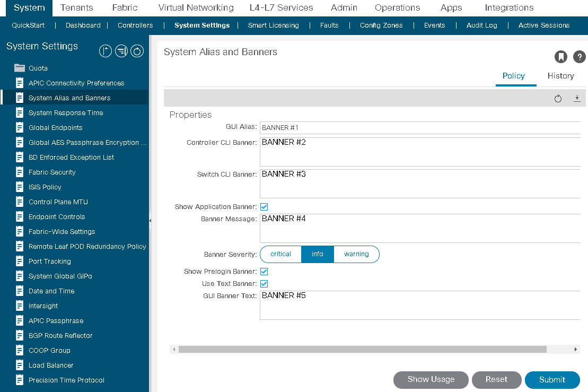The height and width of the screenshot is (392, 588).
Task: Toggle the Use Text Banner checkbox
Action: [264, 284]
